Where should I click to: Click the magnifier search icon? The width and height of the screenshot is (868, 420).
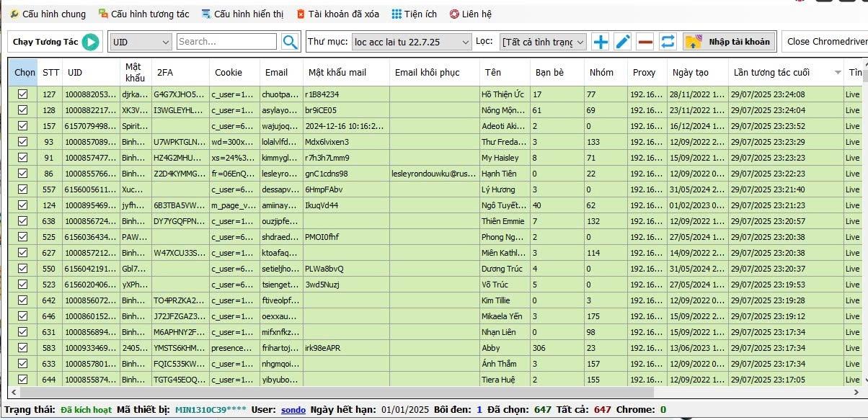click(290, 42)
